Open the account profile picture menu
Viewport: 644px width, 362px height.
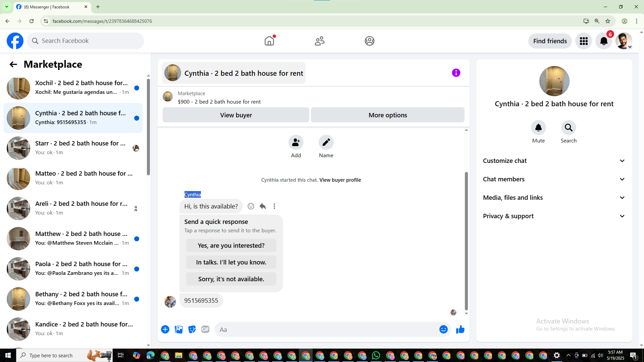click(624, 41)
